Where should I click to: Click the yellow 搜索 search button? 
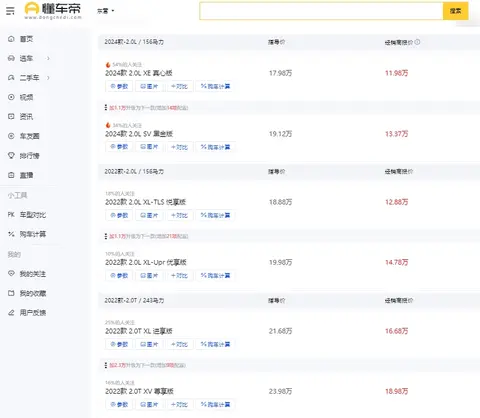(455, 11)
